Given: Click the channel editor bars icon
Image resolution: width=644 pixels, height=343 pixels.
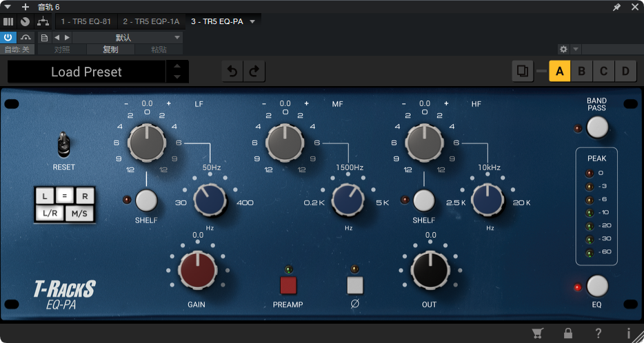Looking at the screenshot, I should coord(8,21).
